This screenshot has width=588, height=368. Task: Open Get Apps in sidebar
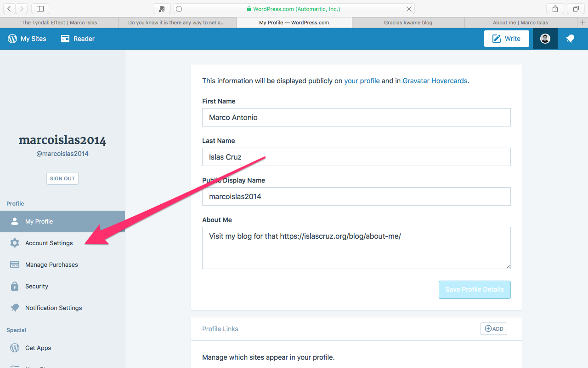pyautogui.click(x=62, y=348)
